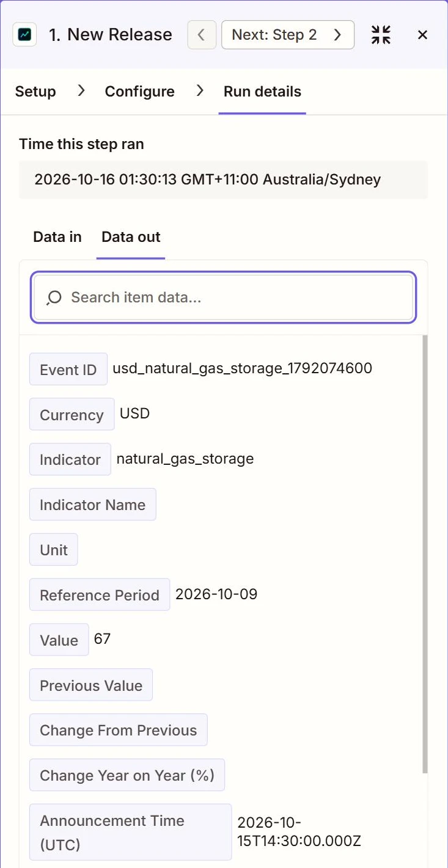Select the 2026-10-15T14:30:00.000Z timestamp
This screenshot has height=868, width=448.
299,831
